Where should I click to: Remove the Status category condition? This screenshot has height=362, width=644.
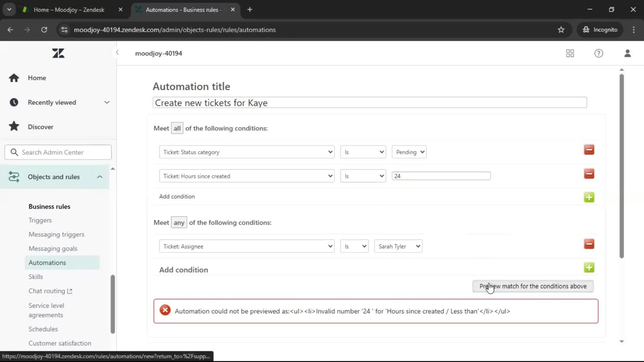(x=589, y=149)
